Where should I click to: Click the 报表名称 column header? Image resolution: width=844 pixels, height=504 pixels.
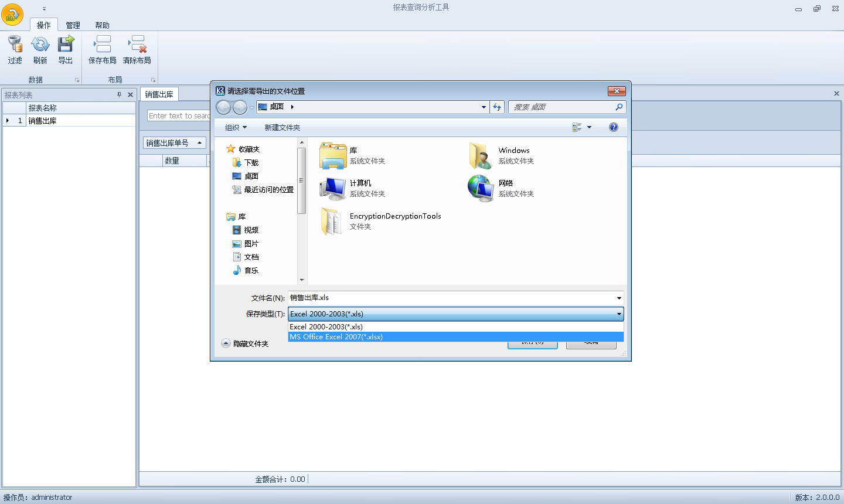(x=81, y=108)
